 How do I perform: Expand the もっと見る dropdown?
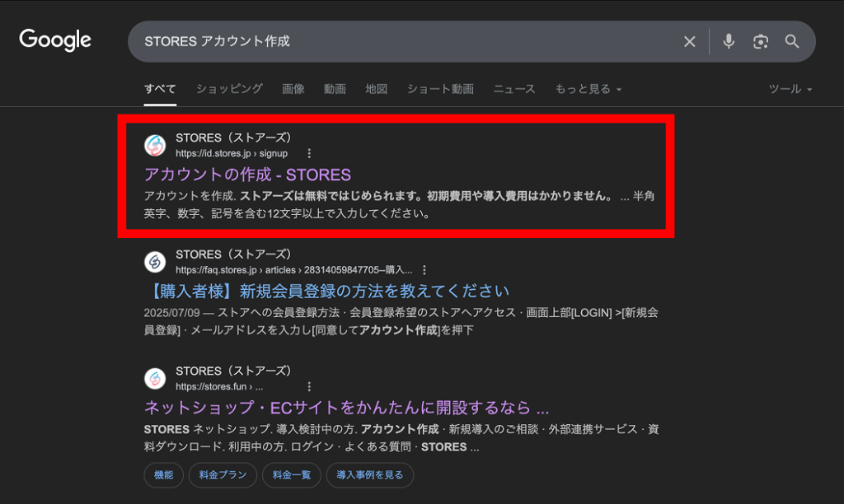pyautogui.click(x=588, y=89)
